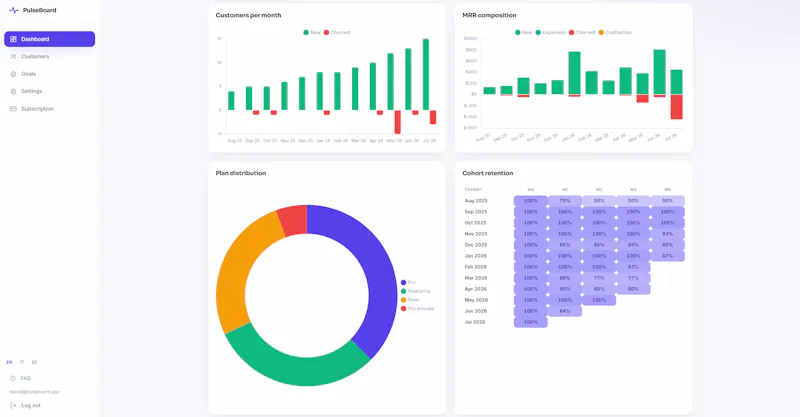Viewport: 800px width, 417px height.
Task: Click the Jul 2026 cohort row label
Action: point(475,322)
